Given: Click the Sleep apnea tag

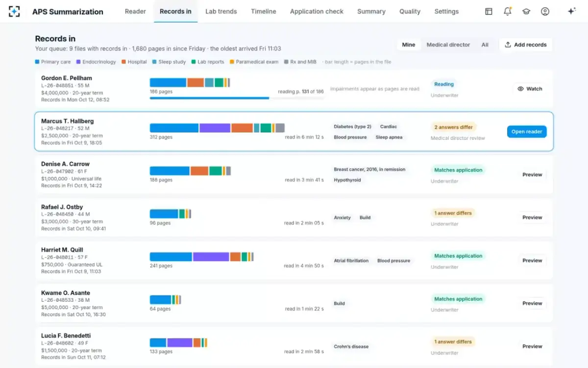Looking at the screenshot, I should point(389,137).
